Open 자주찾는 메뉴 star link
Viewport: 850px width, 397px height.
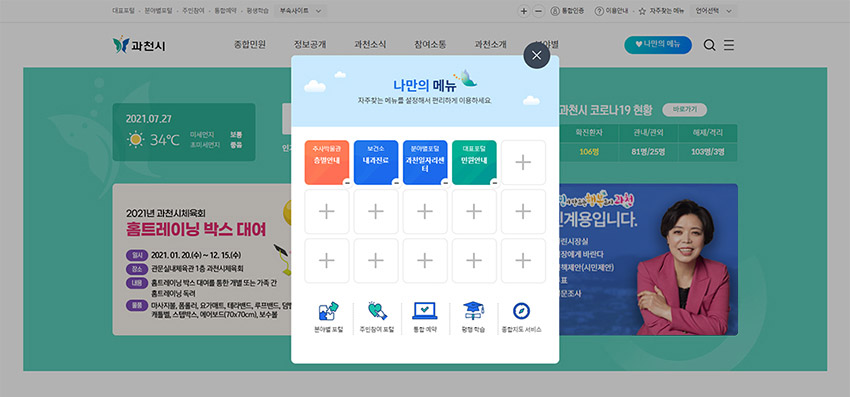tap(661, 11)
